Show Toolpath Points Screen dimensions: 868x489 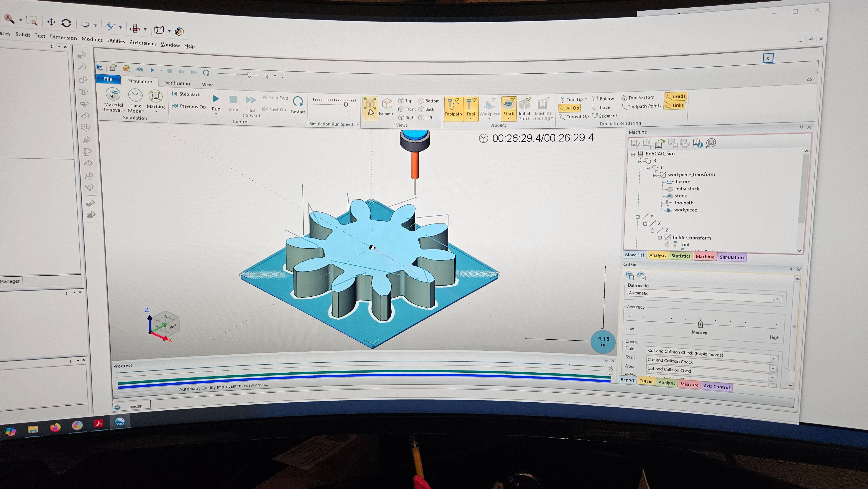pos(641,106)
